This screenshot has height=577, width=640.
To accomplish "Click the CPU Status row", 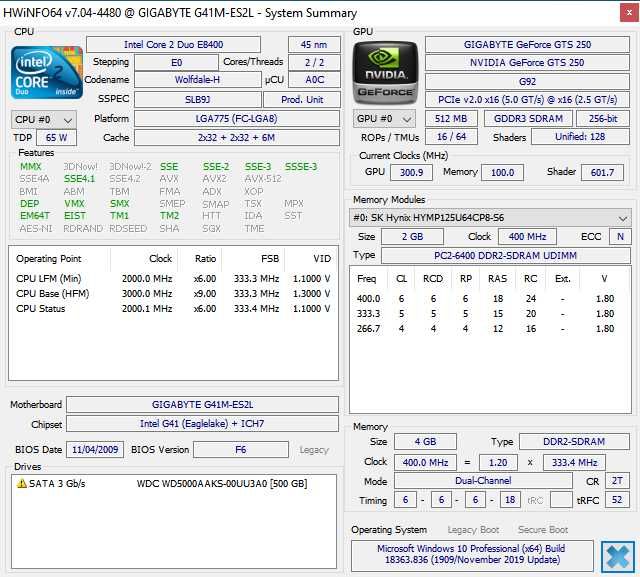I will tap(173, 309).
